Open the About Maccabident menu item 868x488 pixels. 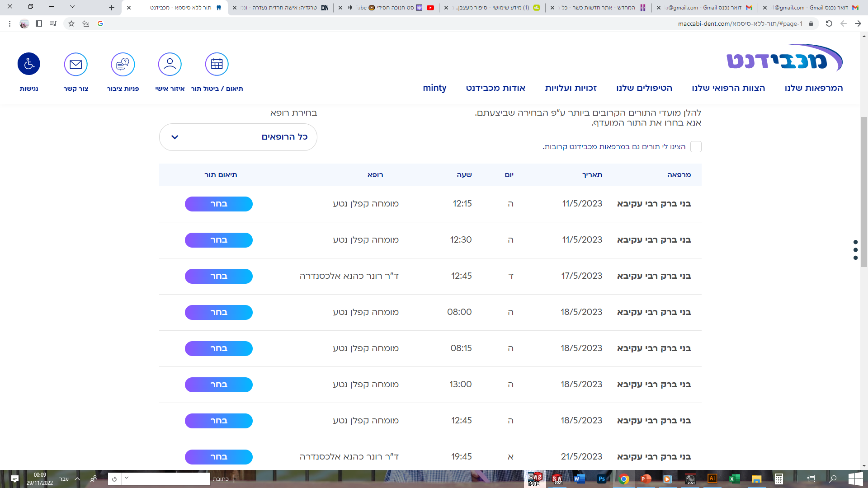pyautogui.click(x=495, y=88)
